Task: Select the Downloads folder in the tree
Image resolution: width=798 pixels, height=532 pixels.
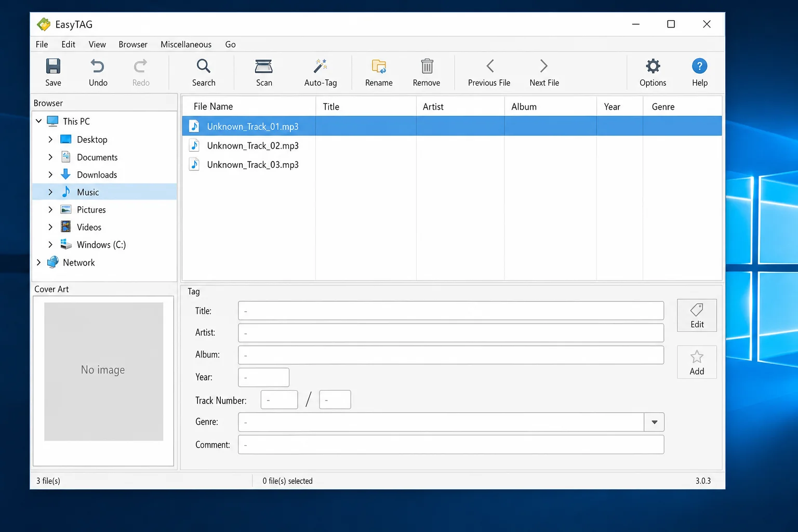Action: click(x=97, y=175)
